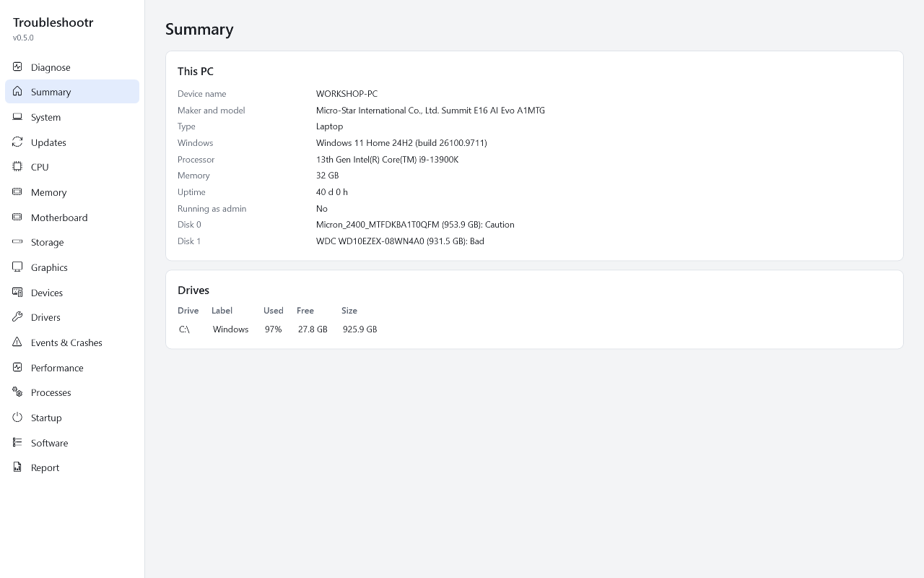Click the i9-13900K processor value
Viewport: 924px width, 578px height.
[x=387, y=160]
